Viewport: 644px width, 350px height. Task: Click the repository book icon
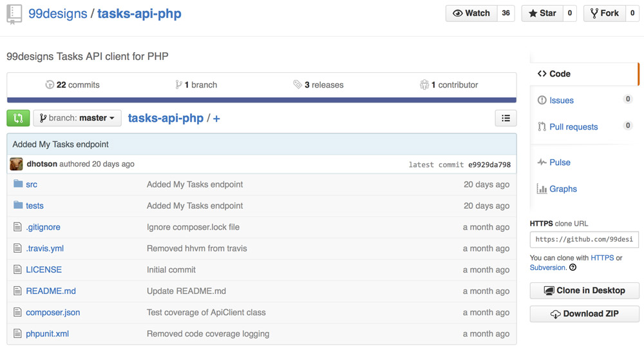(x=14, y=14)
